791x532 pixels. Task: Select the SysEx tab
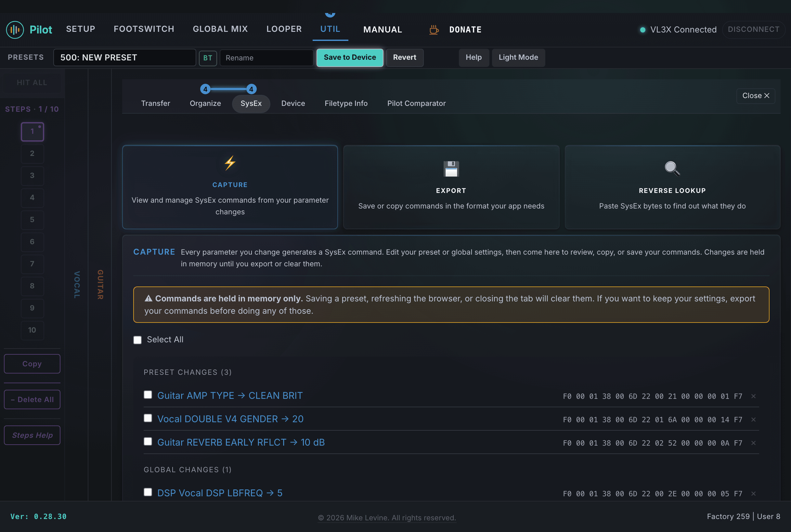click(x=251, y=103)
